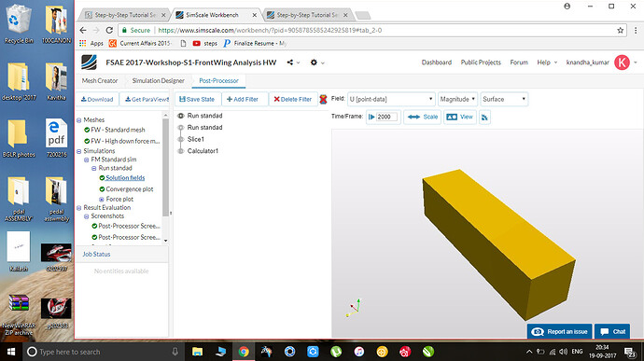Click the Time/Frame play step icon

[x=371, y=117]
